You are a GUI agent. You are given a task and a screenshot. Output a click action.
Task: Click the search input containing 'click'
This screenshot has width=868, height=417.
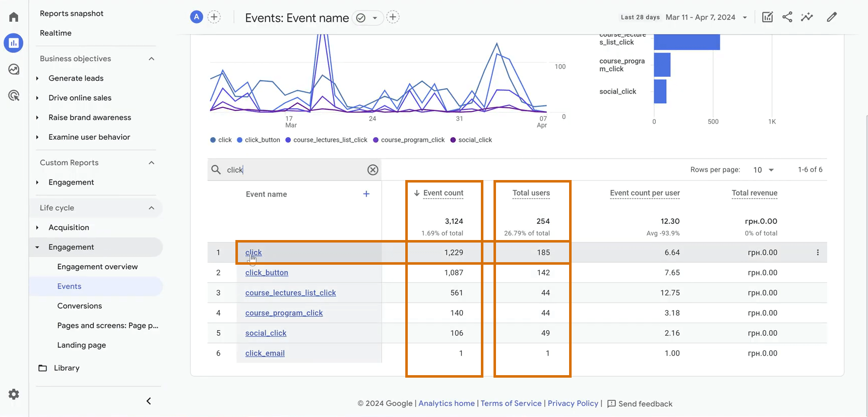tap(294, 170)
